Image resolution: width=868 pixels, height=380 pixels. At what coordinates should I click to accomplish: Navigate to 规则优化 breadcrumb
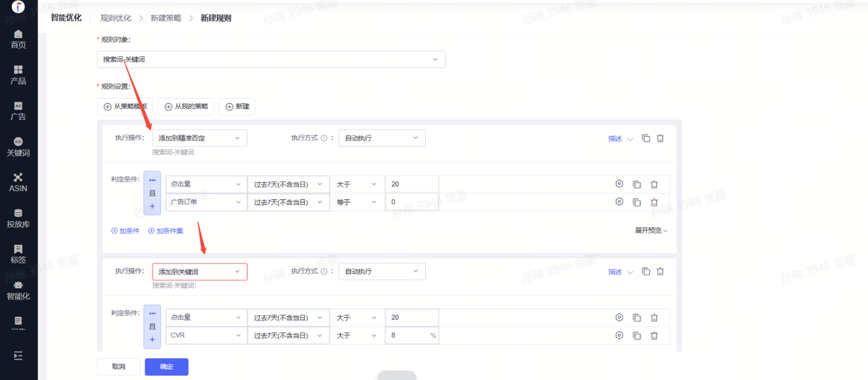coord(115,18)
